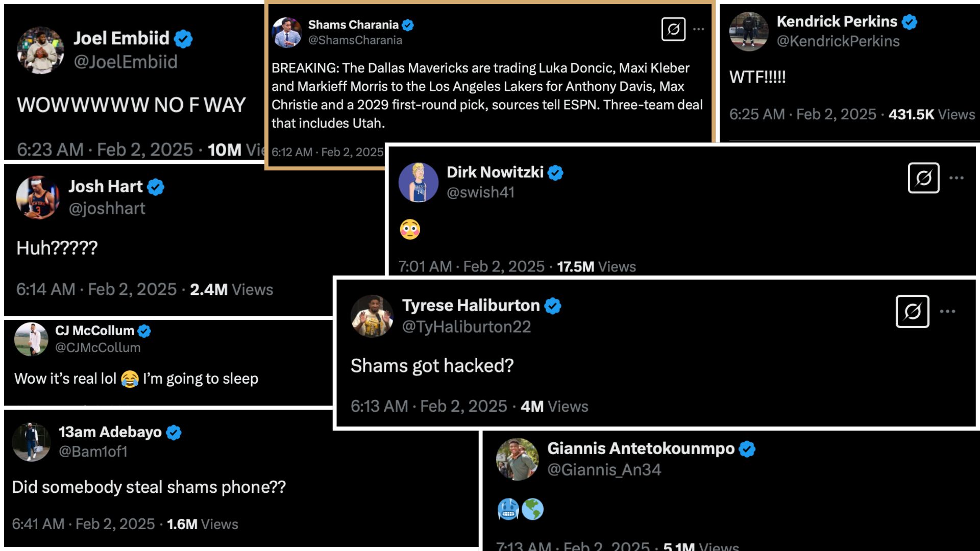Open the three-dot menu on Dirk Nowitzki's tweet
Viewport: 980px width, 551px height.
click(x=957, y=178)
